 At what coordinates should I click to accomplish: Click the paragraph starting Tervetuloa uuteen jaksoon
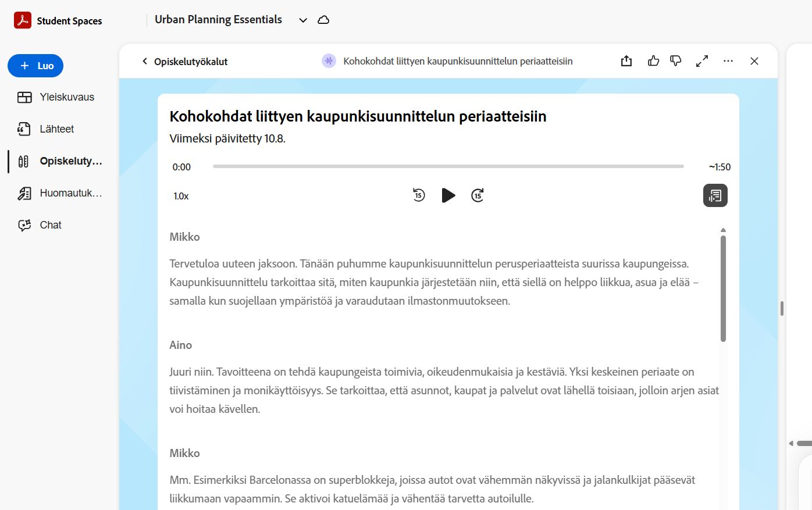[434, 283]
